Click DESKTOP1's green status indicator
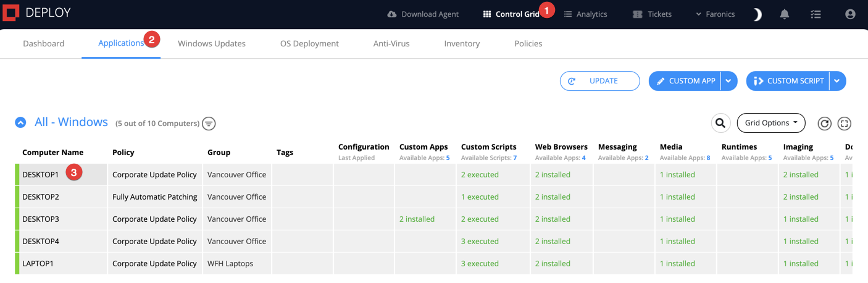The image size is (868, 283). point(17,175)
